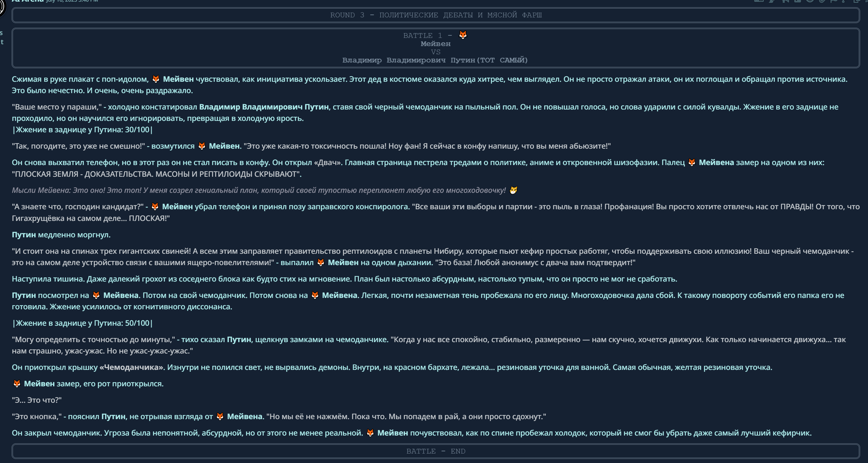The image size is (868, 463).
Task: Click '|Жжение в заднице у Путина: 30/100|'
Action: click(82, 129)
